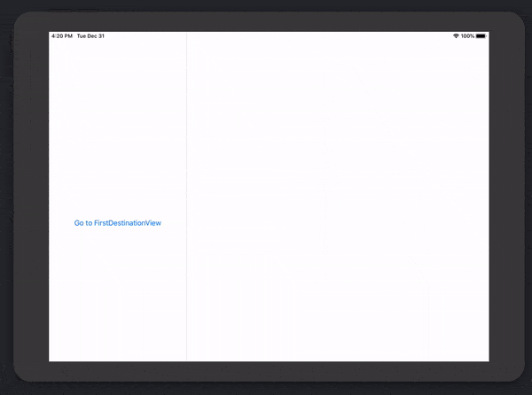Click the 4:20 PM clock text
Viewport: 532px width, 395px height.
click(62, 36)
